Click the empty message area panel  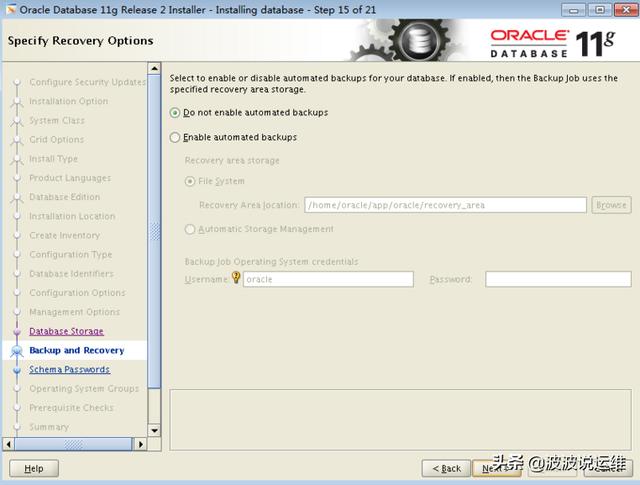coord(400,420)
